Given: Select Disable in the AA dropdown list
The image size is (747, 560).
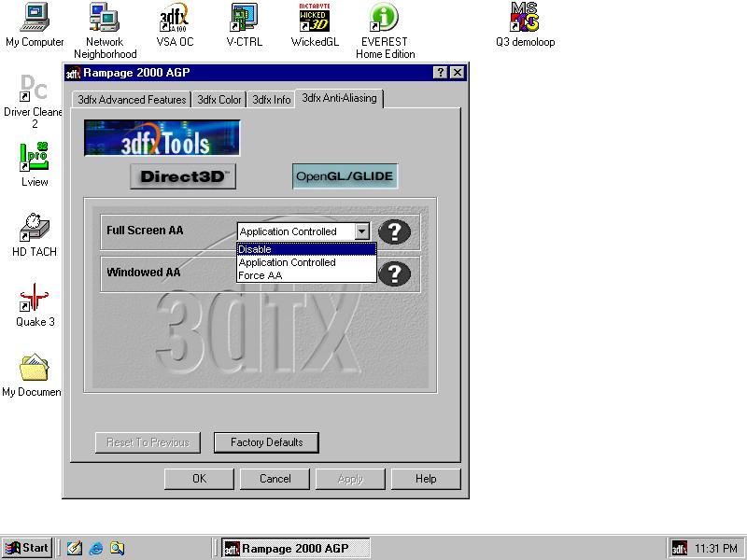Looking at the screenshot, I should coord(306,249).
